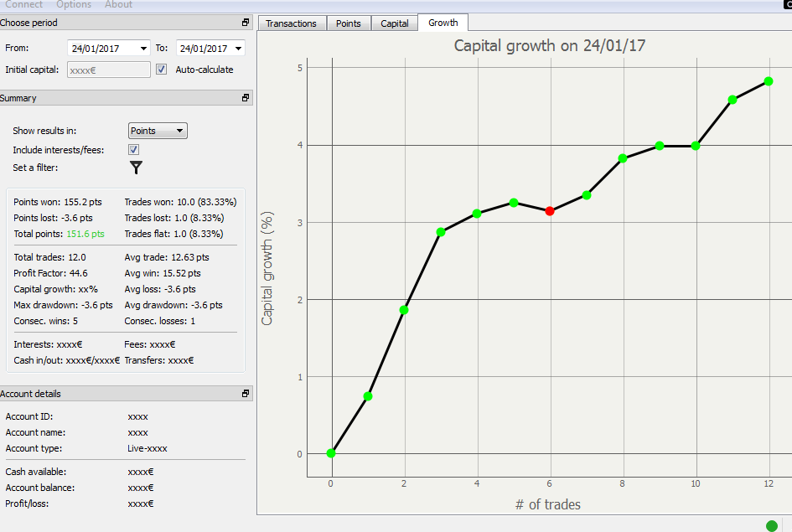The image size is (792, 532).
Task: Click Max drawdown: -3.6 pts text
Action: (63, 305)
